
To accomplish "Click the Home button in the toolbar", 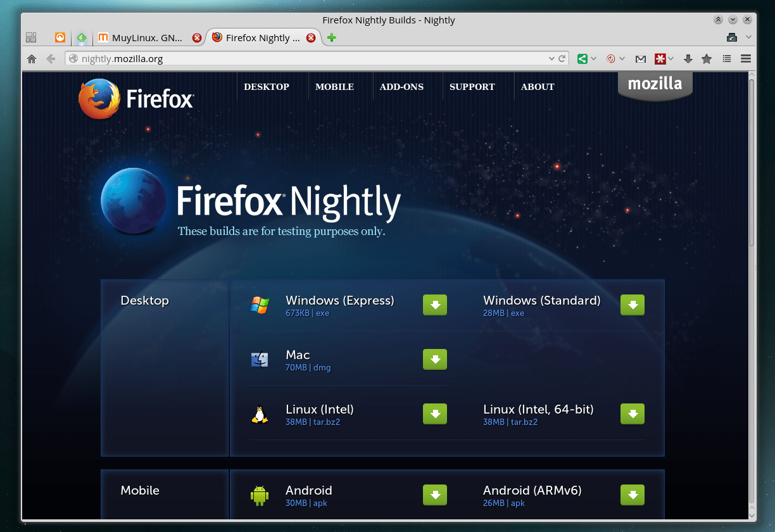I will click(x=32, y=59).
